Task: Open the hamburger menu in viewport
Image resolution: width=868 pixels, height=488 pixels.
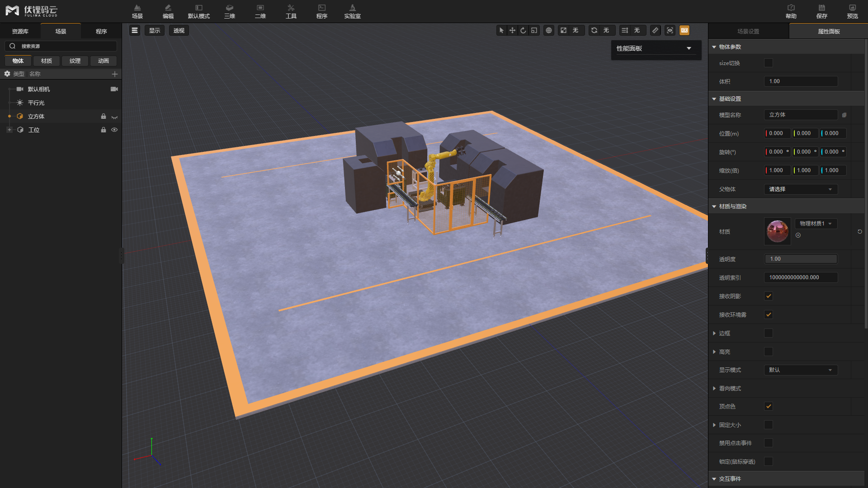Action: click(x=135, y=30)
